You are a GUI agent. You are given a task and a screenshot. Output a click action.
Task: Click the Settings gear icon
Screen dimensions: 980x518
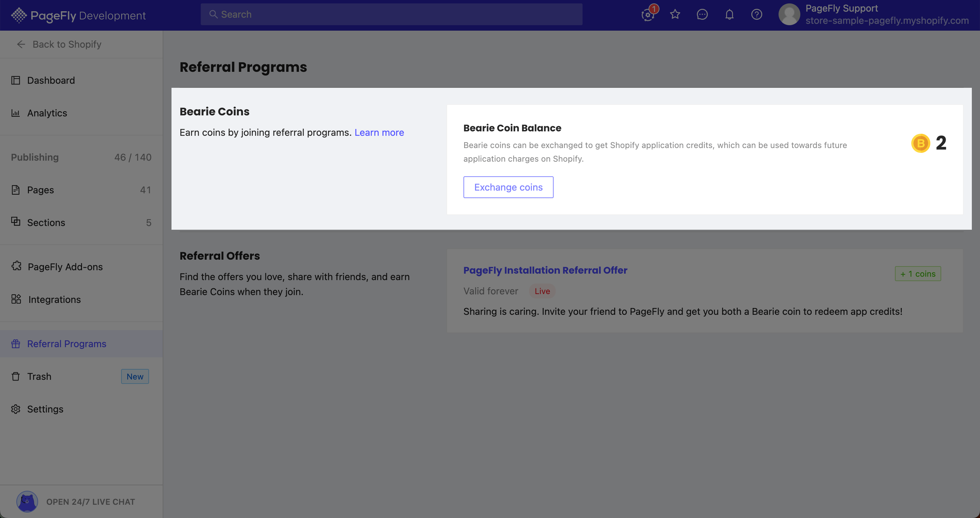16,409
